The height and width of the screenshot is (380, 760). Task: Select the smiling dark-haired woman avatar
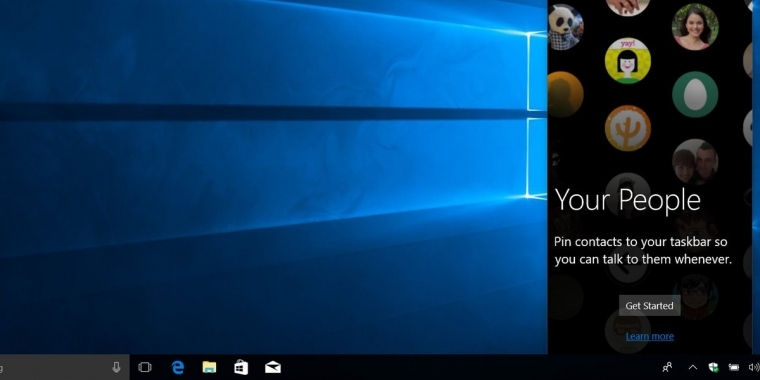(x=695, y=27)
